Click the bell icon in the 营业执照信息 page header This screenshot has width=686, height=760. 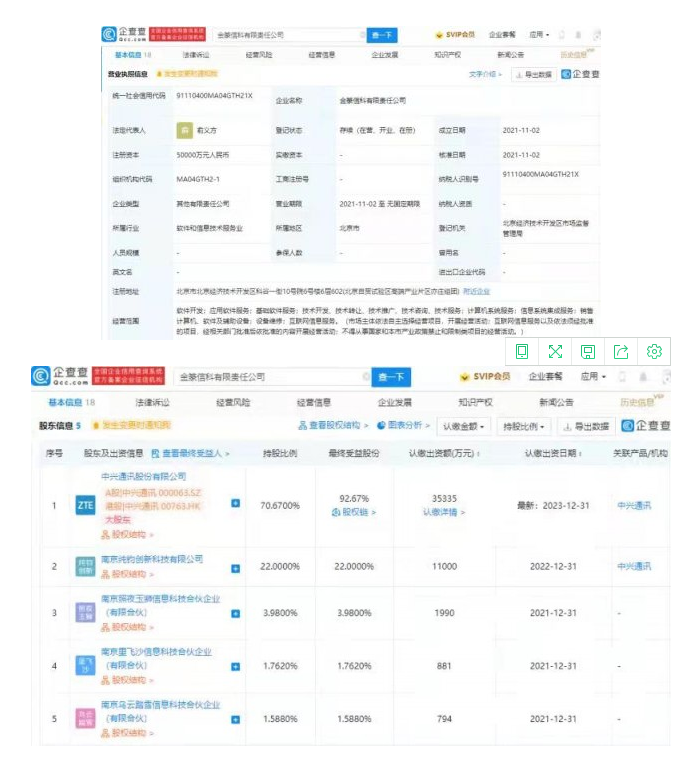point(578,35)
